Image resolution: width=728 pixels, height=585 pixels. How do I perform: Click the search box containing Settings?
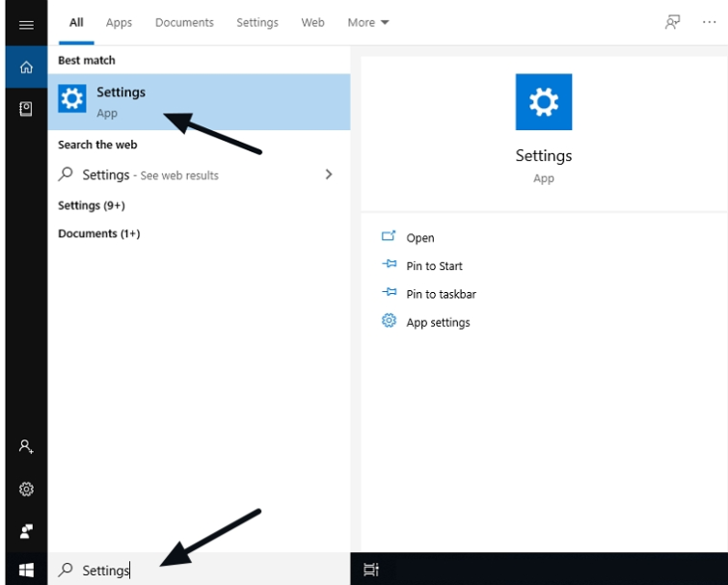[193, 570]
